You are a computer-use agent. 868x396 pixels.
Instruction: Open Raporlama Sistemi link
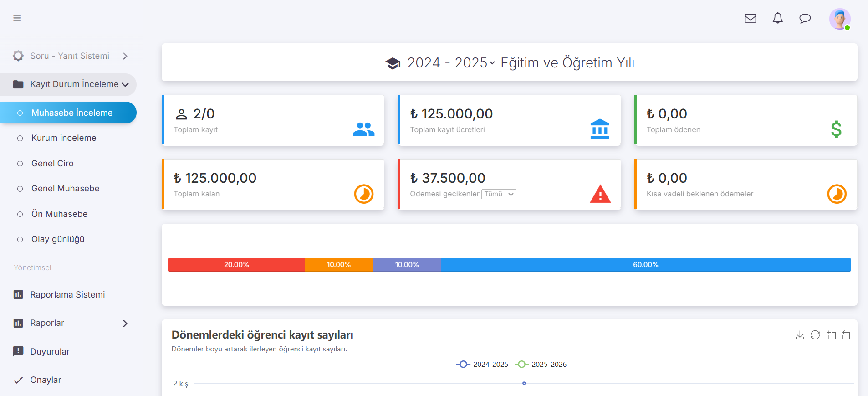(67, 295)
